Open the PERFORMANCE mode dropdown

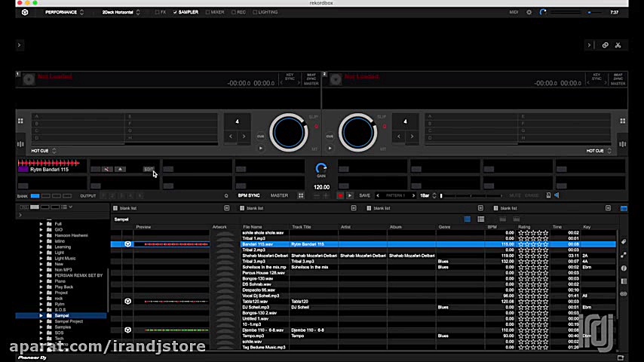pos(65,12)
